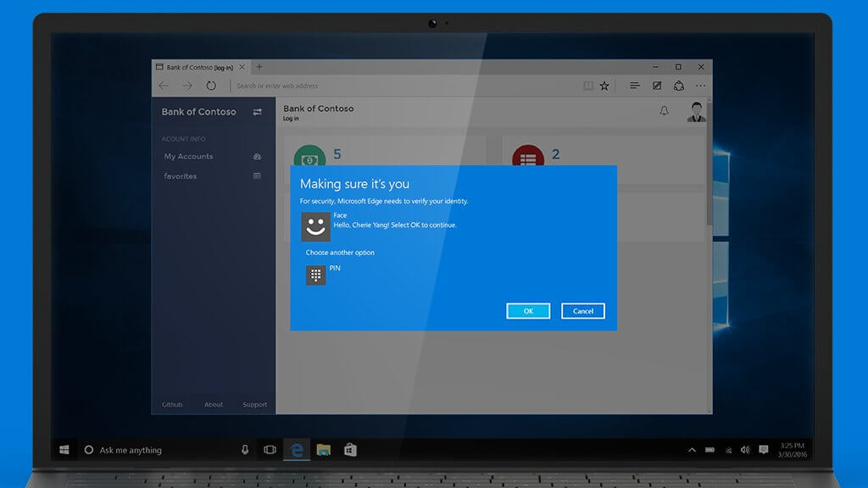Add page to favorites with star icon
Viewport: 868px width, 488px height.
coord(604,86)
